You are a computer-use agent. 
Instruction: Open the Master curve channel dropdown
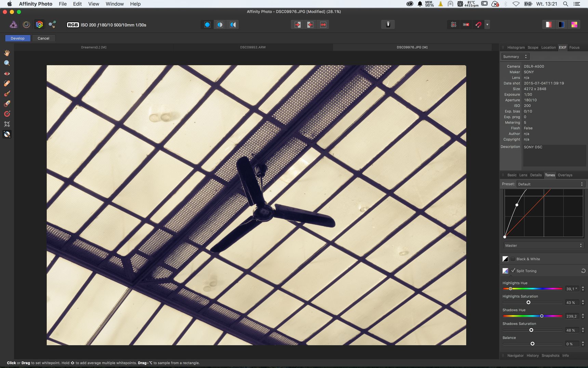[543, 245]
